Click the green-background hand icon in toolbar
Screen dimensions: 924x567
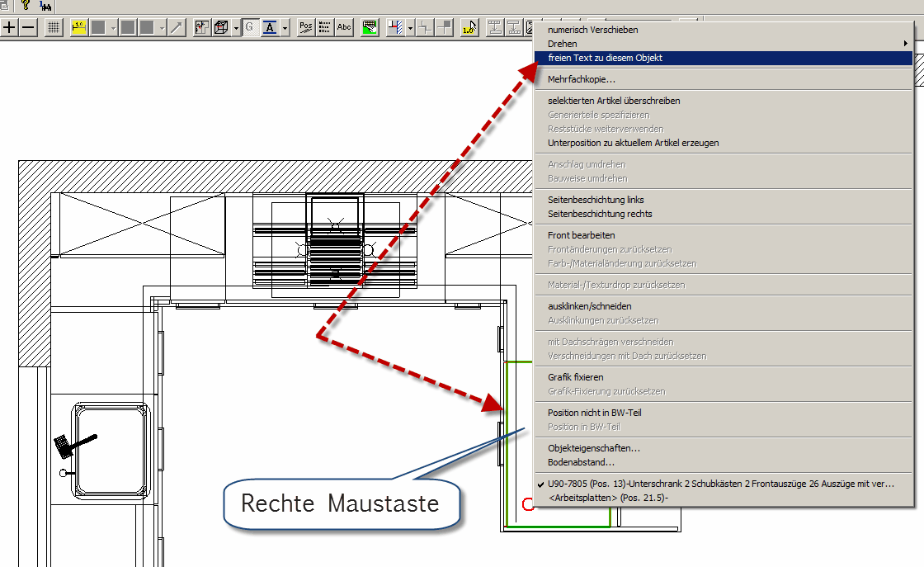[370, 27]
